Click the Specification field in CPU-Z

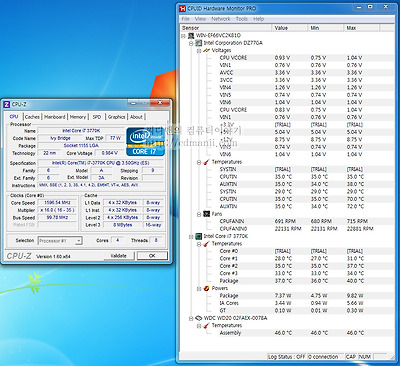tap(101, 163)
